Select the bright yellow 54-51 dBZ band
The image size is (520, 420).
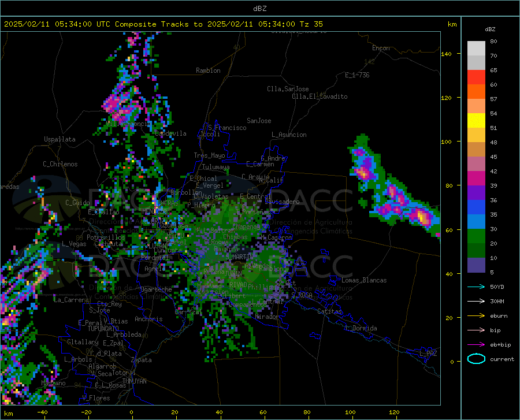pyautogui.click(x=476, y=121)
